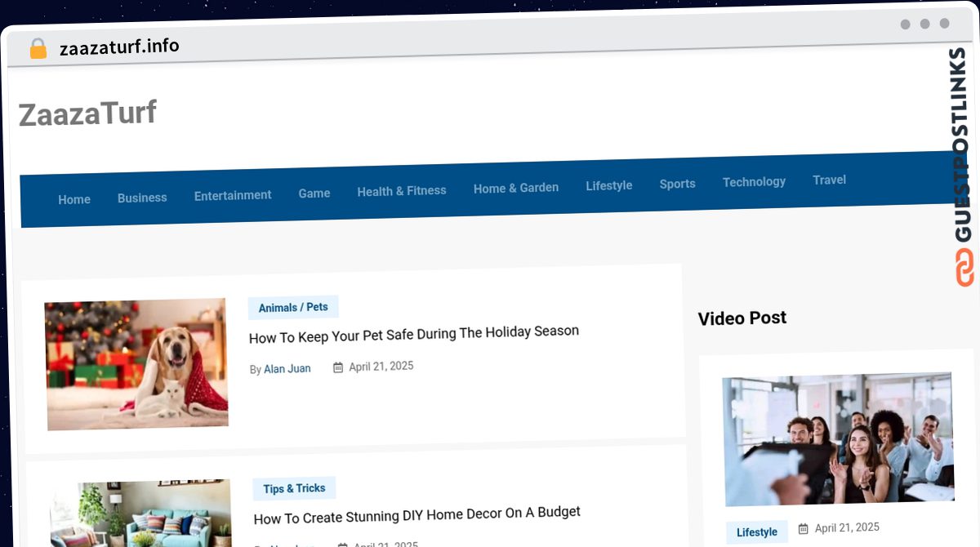Click calendar icon in Video Post card
The width and height of the screenshot is (980, 547).
point(804,528)
